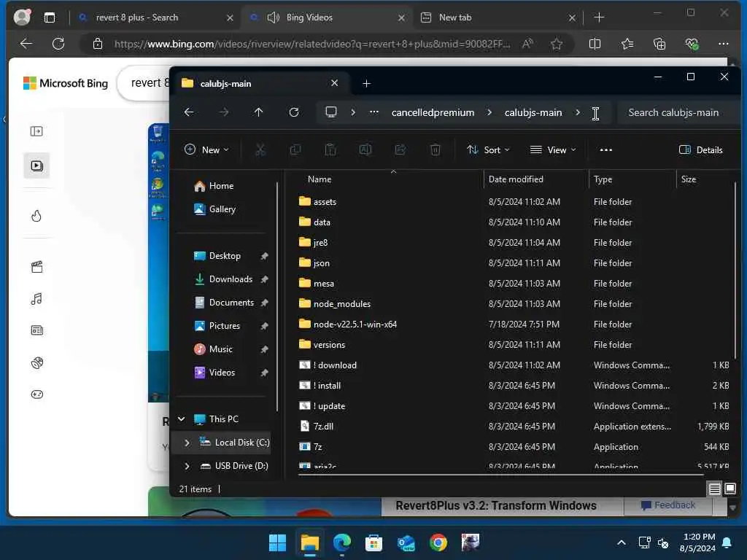The height and width of the screenshot is (560, 747).
Task: Click the Share icon in File Explorer toolbar
Action: (x=400, y=150)
